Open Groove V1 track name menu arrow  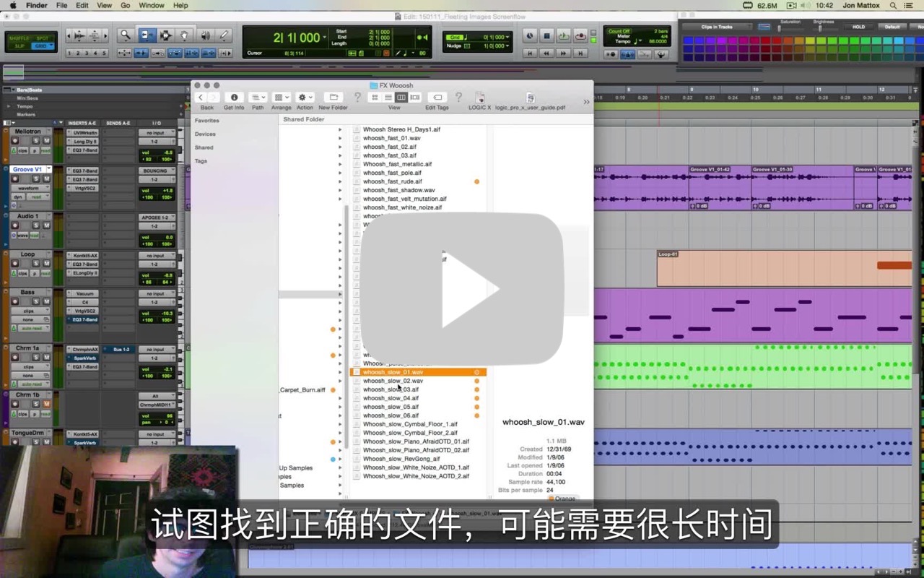pyautogui.click(x=48, y=169)
